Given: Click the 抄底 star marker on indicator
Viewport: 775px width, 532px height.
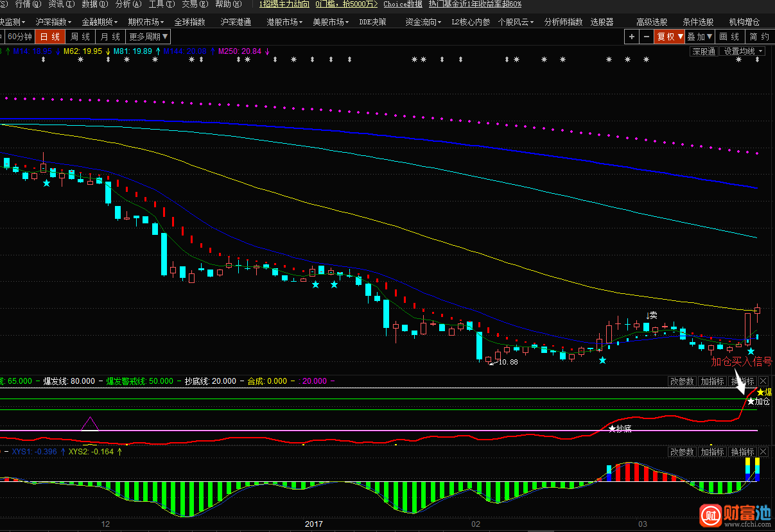Looking at the screenshot, I should pos(613,428).
